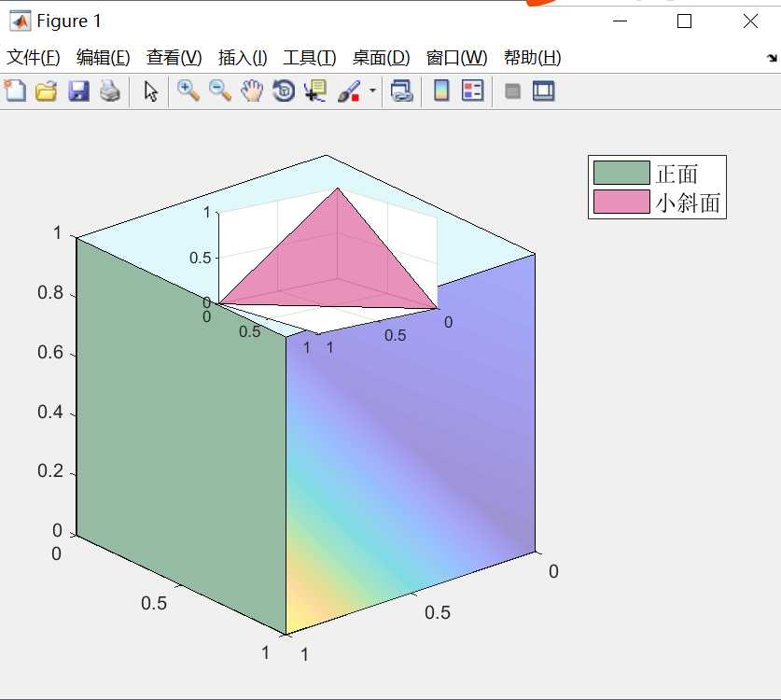Click the MATLAB icon in the title bar
The width and height of the screenshot is (781, 700).
pyautogui.click(x=20, y=21)
